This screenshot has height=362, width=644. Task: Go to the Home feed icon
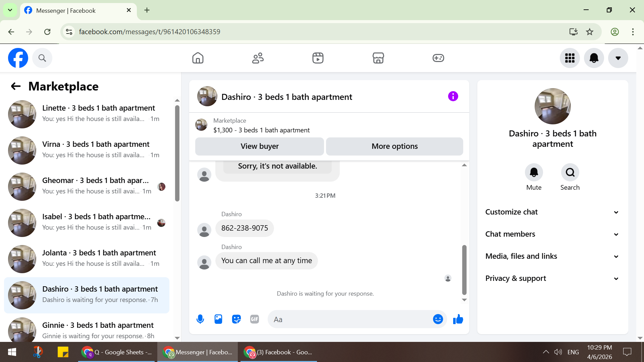point(198,58)
